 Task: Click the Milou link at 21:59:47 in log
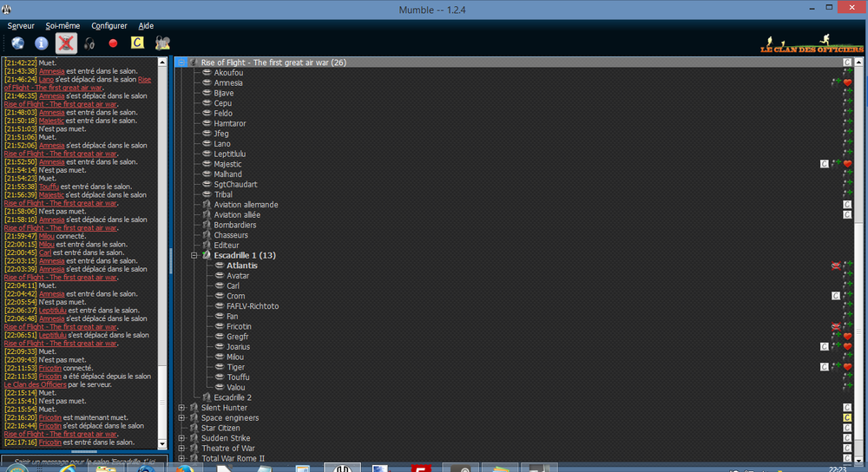pyautogui.click(x=47, y=236)
